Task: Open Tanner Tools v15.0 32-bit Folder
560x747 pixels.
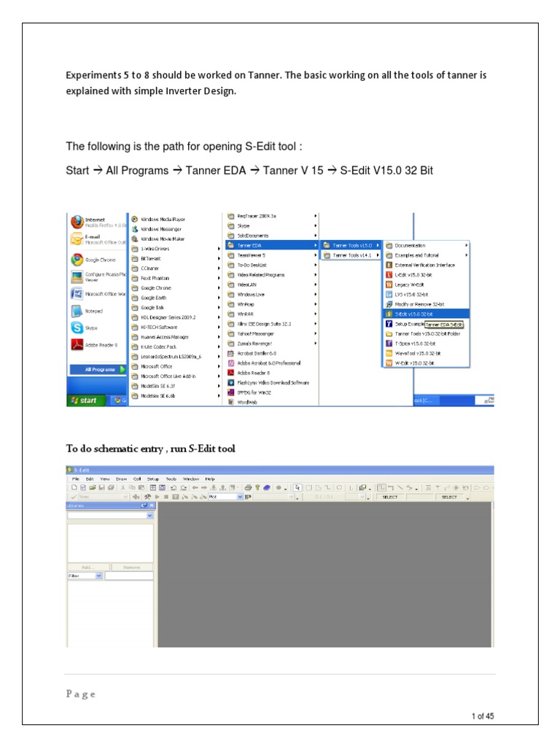Action: click(x=426, y=333)
